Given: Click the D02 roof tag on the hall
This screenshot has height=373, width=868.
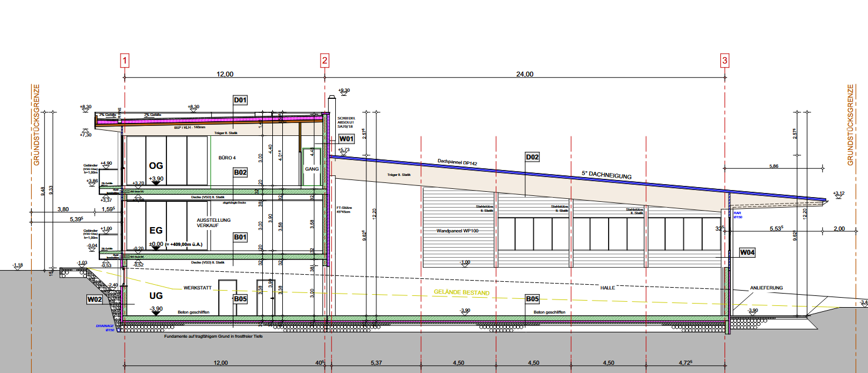Looking at the screenshot, I should pyautogui.click(x=532, y=157).
